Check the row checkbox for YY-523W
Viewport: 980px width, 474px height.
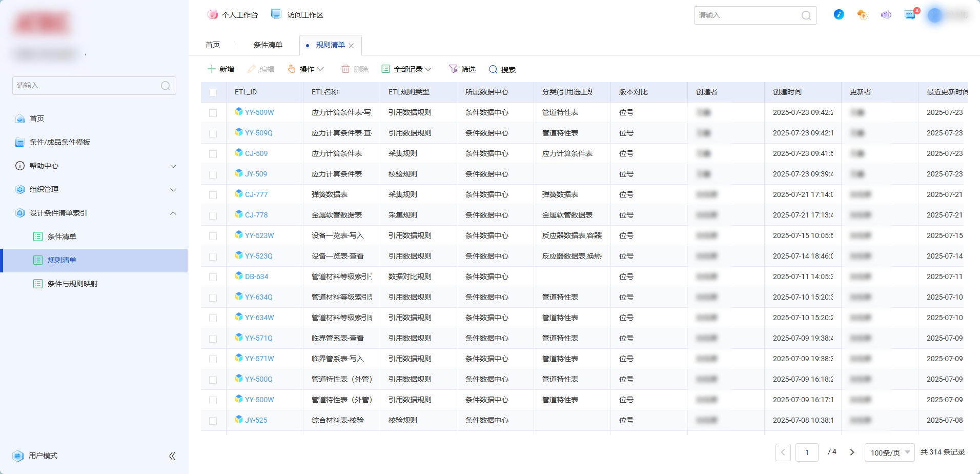click(213, 236)
